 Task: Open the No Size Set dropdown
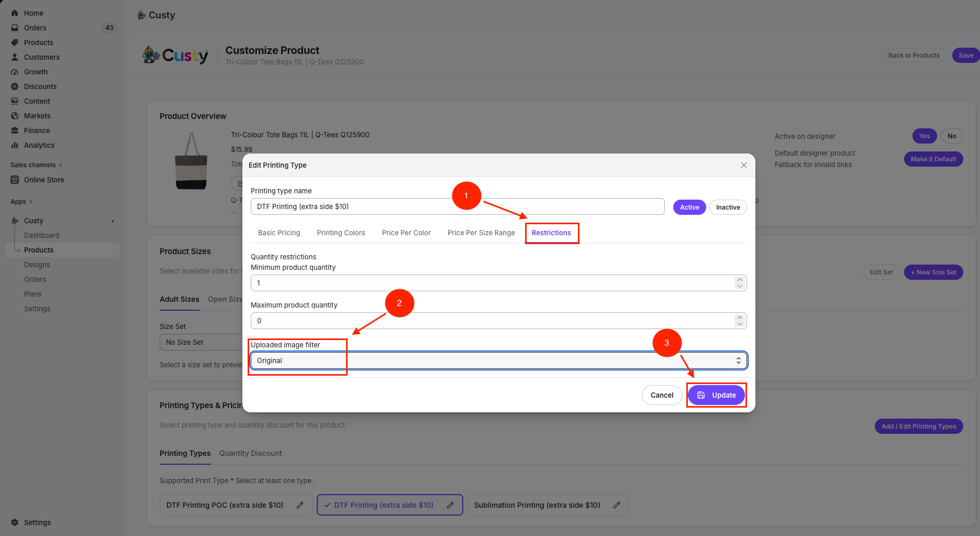[202, 342]
